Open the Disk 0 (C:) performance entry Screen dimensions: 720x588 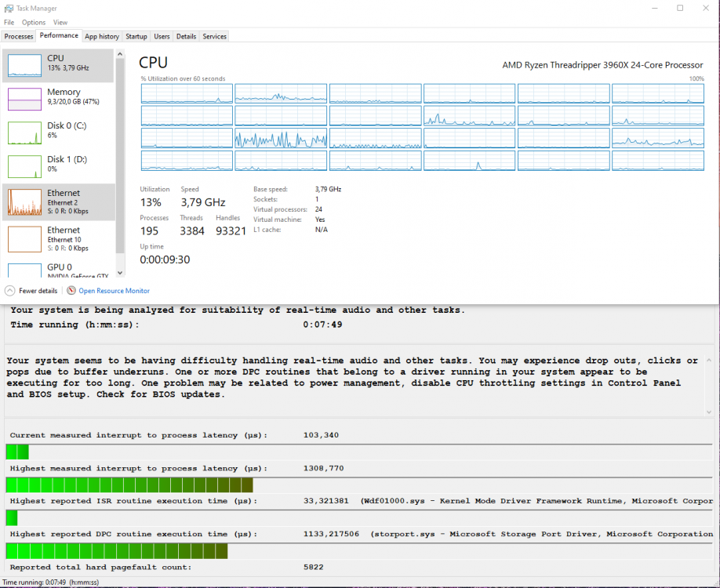click(58, 132)
